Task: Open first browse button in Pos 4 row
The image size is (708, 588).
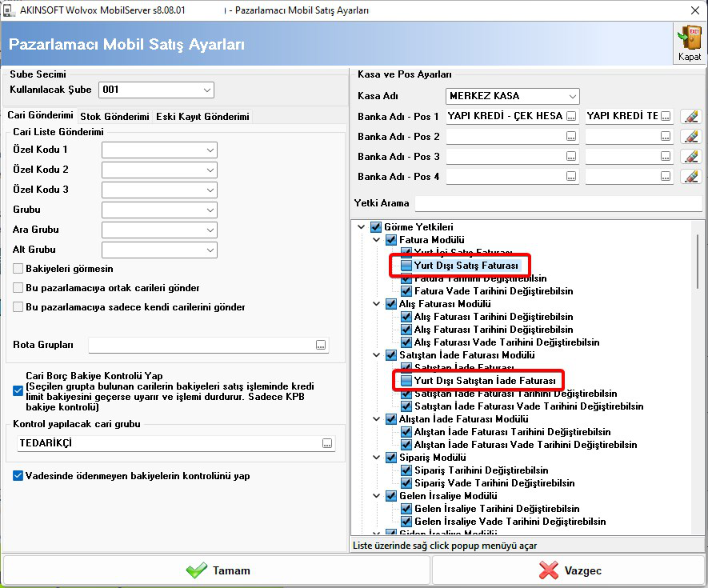Action: click(x=571, y=176)
